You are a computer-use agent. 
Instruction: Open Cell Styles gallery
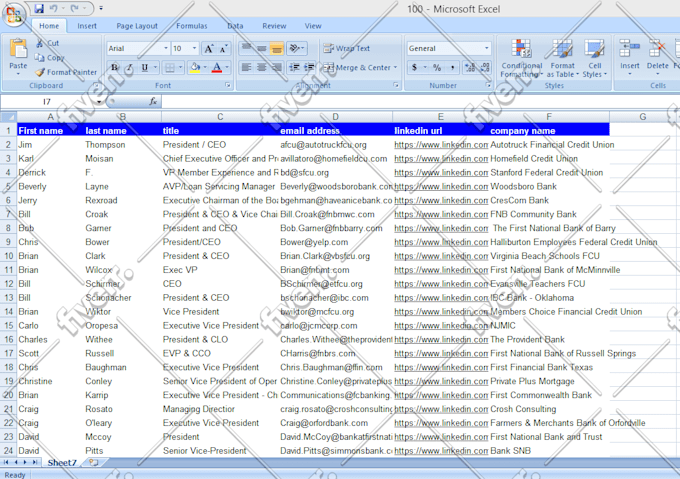pyautogui.click(x=595, y=59)
